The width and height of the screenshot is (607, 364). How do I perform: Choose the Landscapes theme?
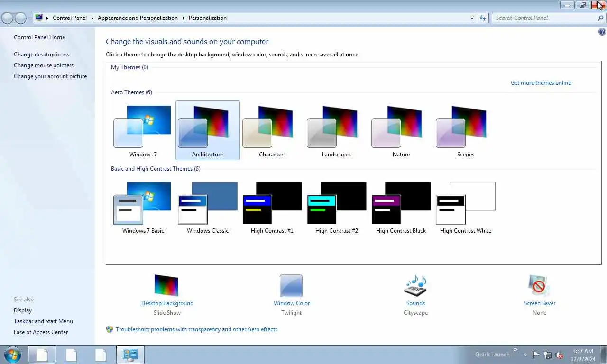click(336, 131)
